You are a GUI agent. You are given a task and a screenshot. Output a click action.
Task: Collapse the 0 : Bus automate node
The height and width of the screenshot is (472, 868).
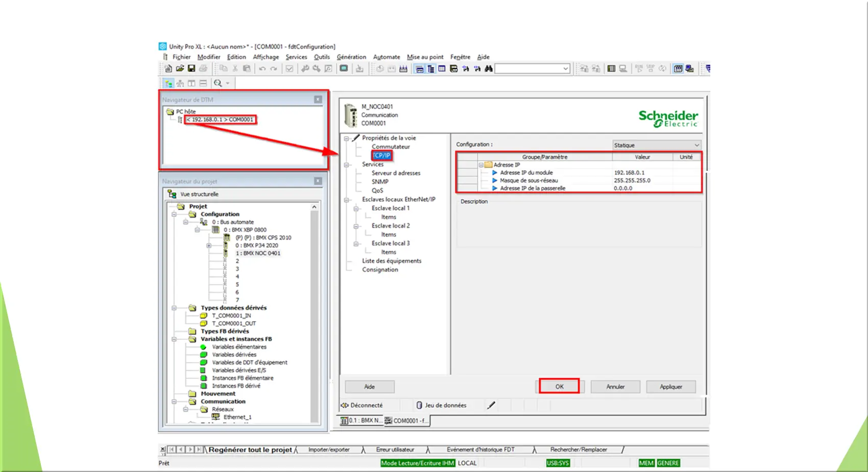tap(186, 222)
